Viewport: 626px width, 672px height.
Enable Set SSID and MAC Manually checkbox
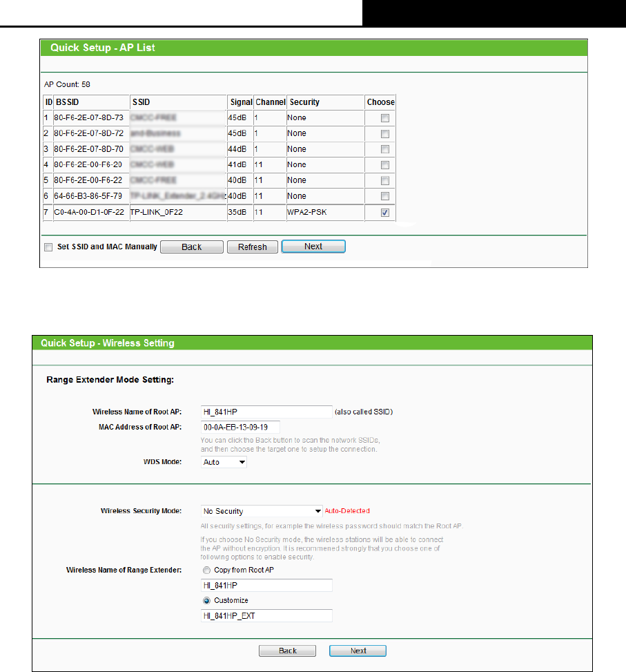coord(48,247)
